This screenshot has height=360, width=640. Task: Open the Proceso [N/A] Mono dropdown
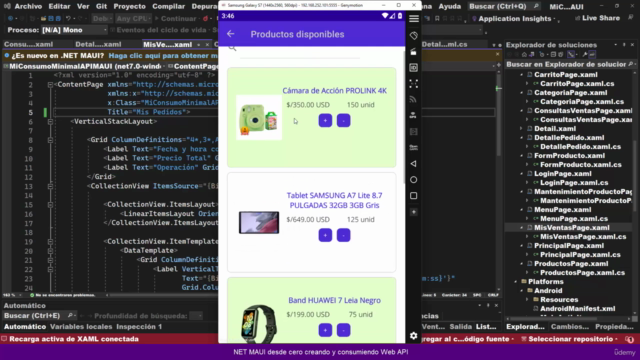click(x=74, y=30)
